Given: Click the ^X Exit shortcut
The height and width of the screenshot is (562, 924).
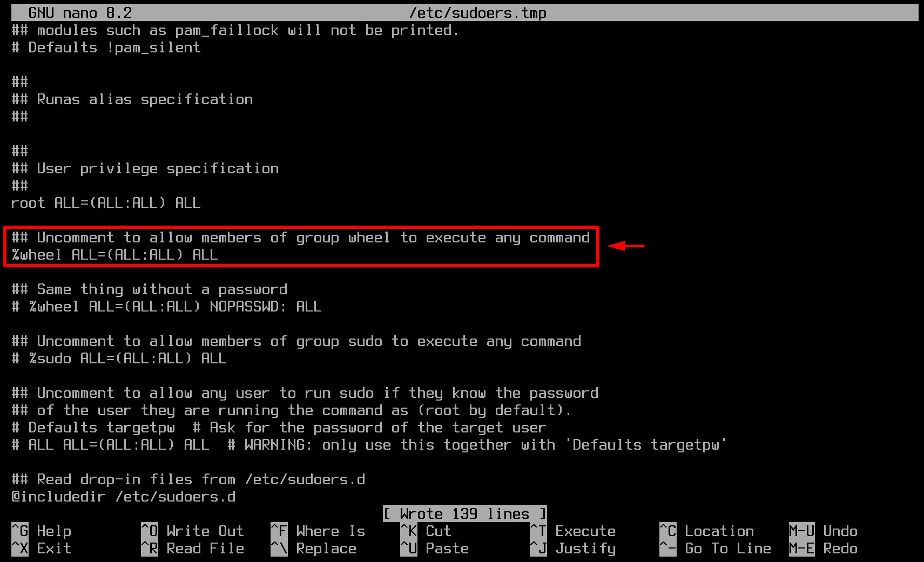Looking at the screenshot, I should (42, 549).
